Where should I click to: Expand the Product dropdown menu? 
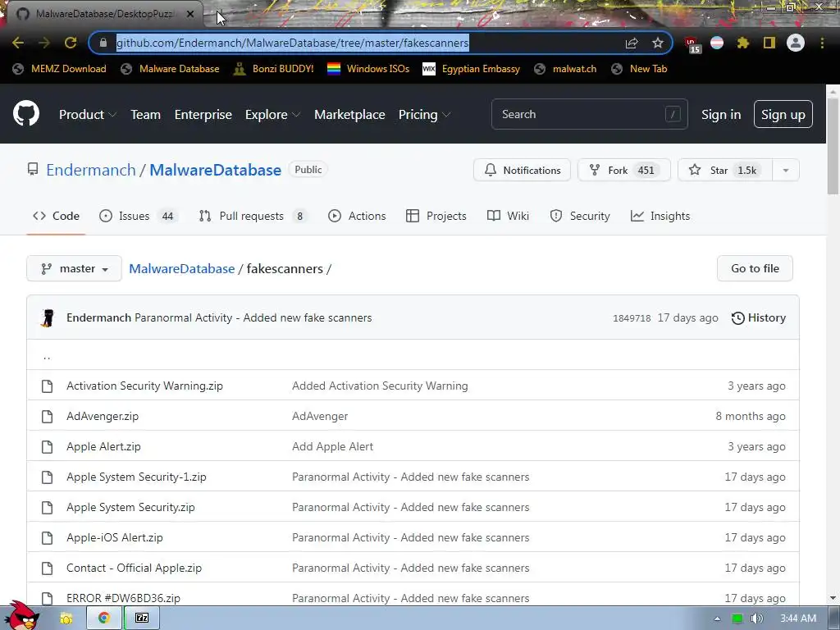(x=88, y=114)
